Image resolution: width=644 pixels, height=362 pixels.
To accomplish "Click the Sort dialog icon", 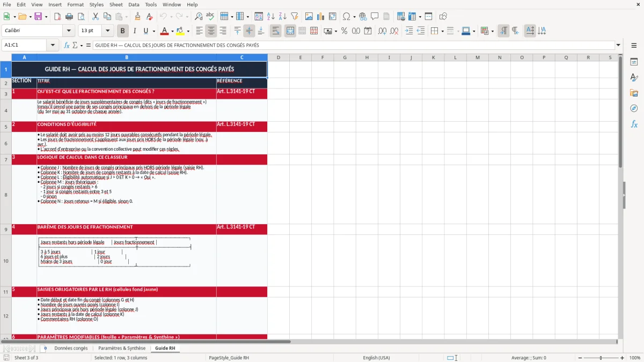I will (x=259, y=17).
